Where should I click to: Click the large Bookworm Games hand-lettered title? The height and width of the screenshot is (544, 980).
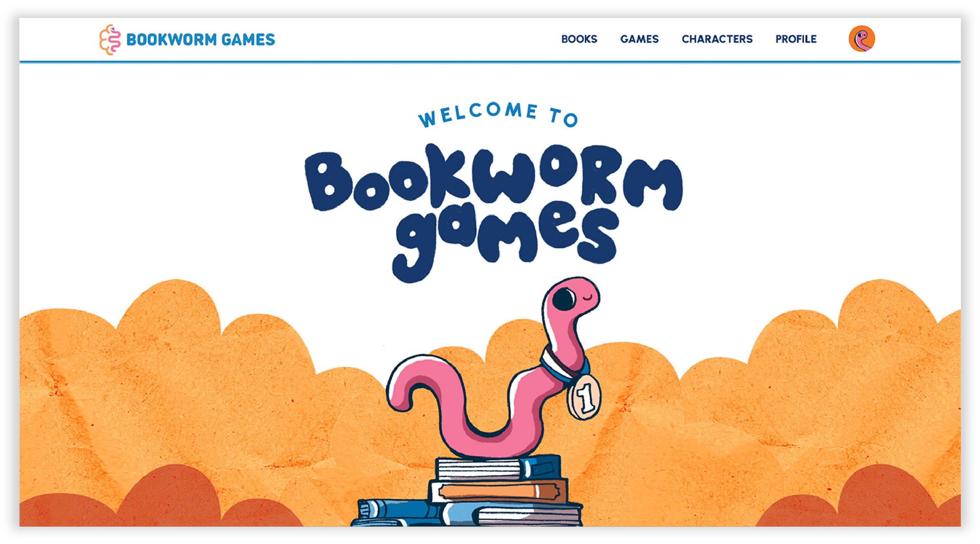click(494, 213)
